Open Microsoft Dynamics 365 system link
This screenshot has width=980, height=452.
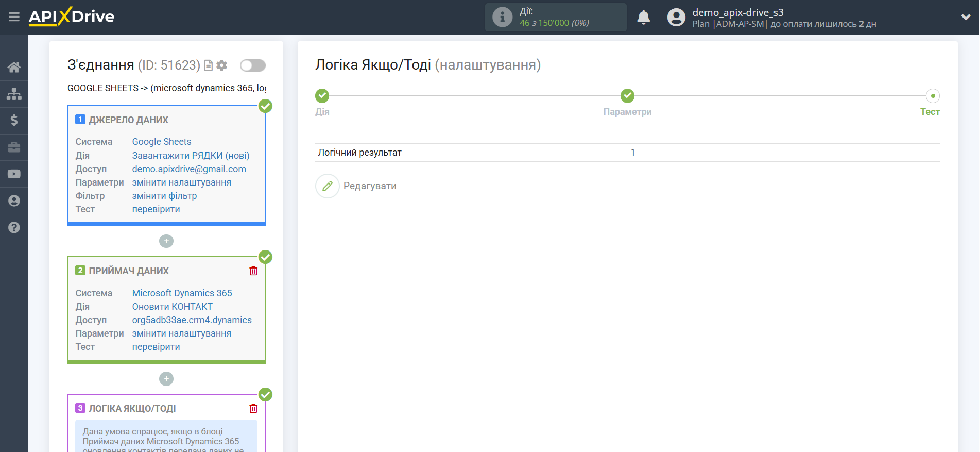tap(182, 293)
